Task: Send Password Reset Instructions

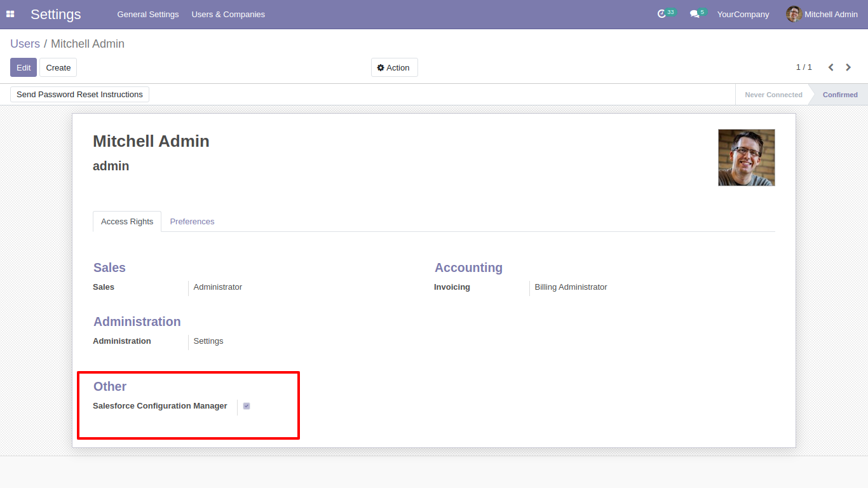Action: tap(79, 94)
